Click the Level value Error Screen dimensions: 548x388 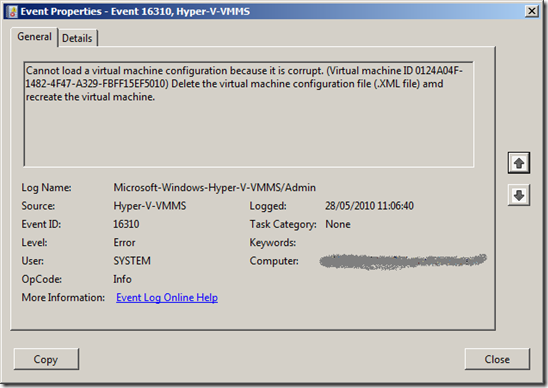(124, 243)
